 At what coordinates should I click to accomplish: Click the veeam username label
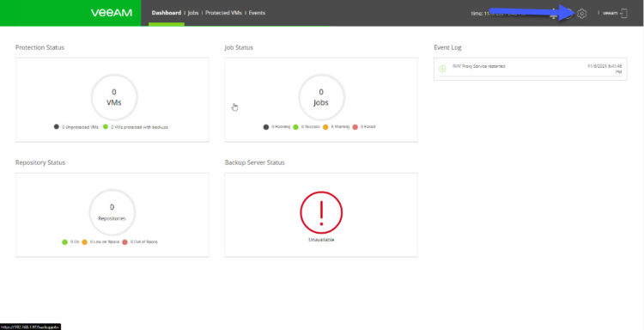pos(610,13)
